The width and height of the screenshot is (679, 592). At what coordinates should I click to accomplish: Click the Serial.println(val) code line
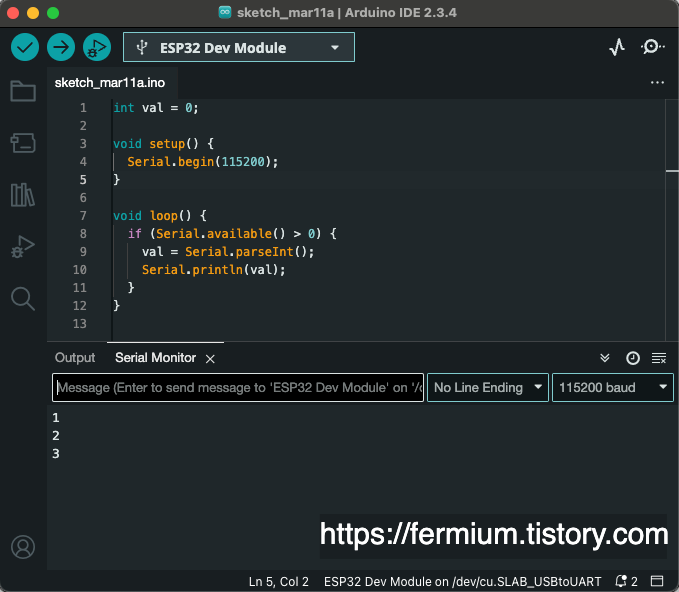click(213, 270)
